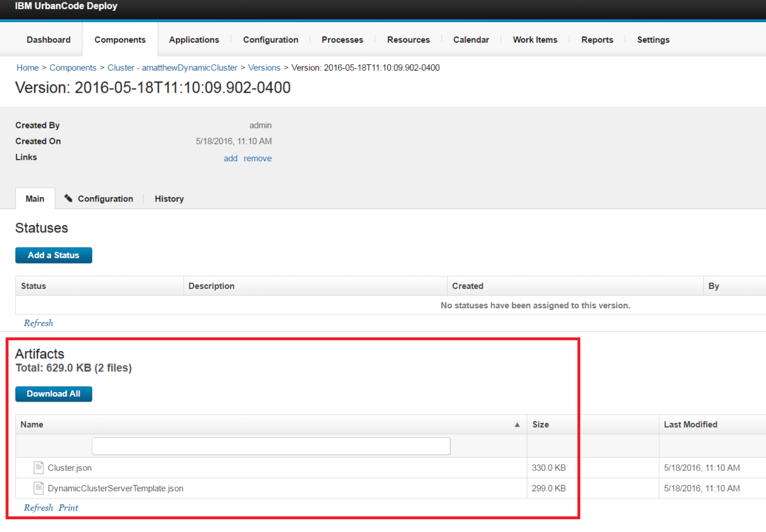Click the Status column header
This screenshot has width=766, height=532.
[33, 285]
